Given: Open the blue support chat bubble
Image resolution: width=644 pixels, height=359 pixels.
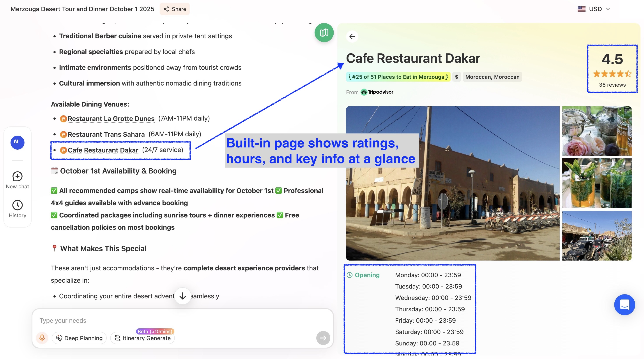Looking at the screenshot, I should [625, 305].
